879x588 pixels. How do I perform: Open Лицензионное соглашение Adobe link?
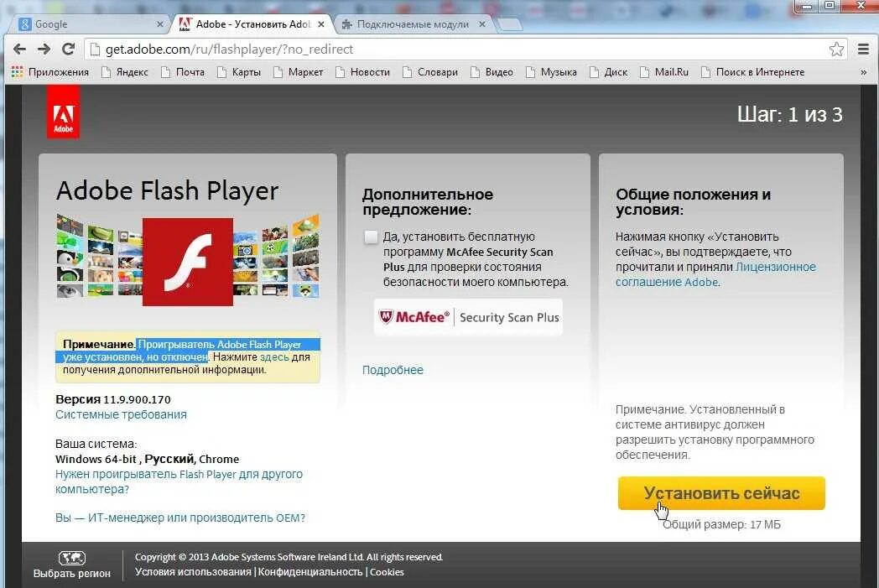[716, 274]
